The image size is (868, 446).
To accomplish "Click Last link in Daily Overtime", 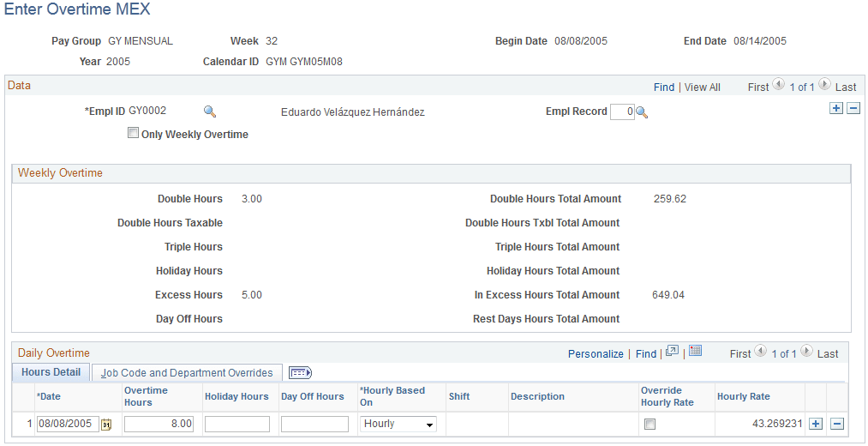I will click(x=828, y=353).
